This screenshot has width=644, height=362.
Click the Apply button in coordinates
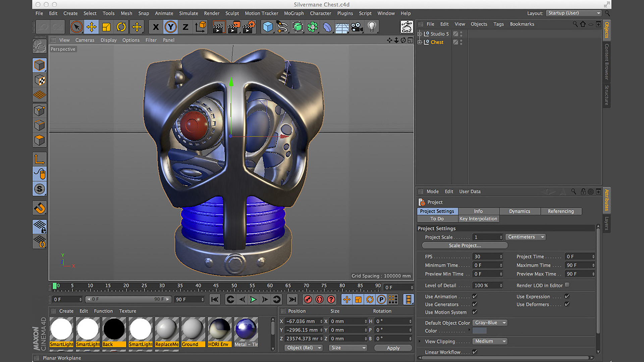coord(393,348)
